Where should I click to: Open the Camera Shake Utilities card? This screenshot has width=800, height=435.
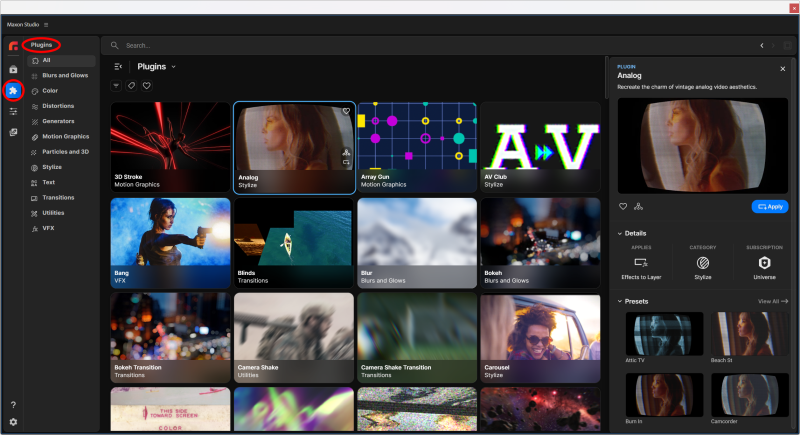tap(294, 338)
